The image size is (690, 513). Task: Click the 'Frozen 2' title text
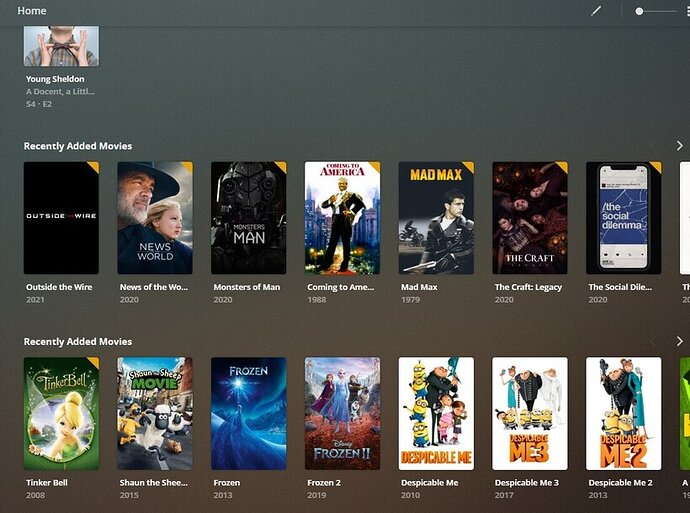[324, 483]
